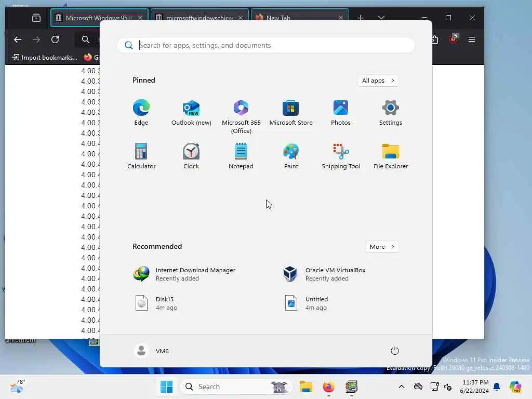Click Import bookmarks in browser toolbar
Screen dimensions: 532x399
45,57
